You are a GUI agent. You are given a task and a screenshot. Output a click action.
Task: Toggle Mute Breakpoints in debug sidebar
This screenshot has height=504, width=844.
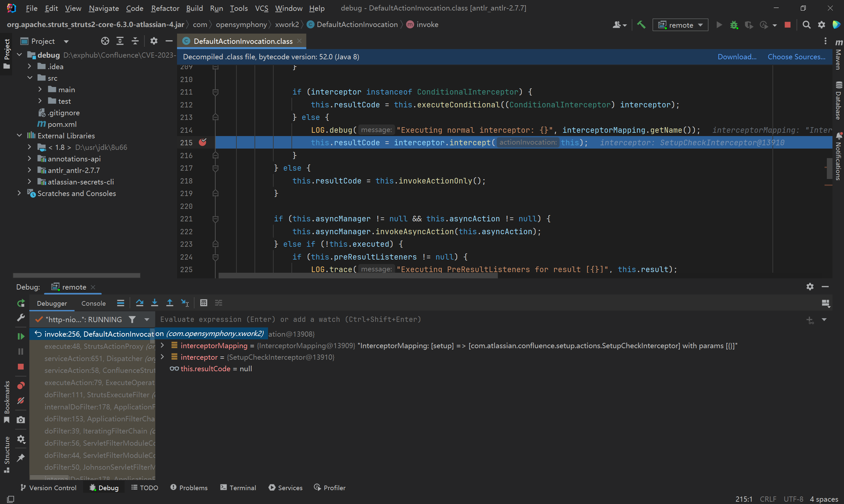coord(21,401)
